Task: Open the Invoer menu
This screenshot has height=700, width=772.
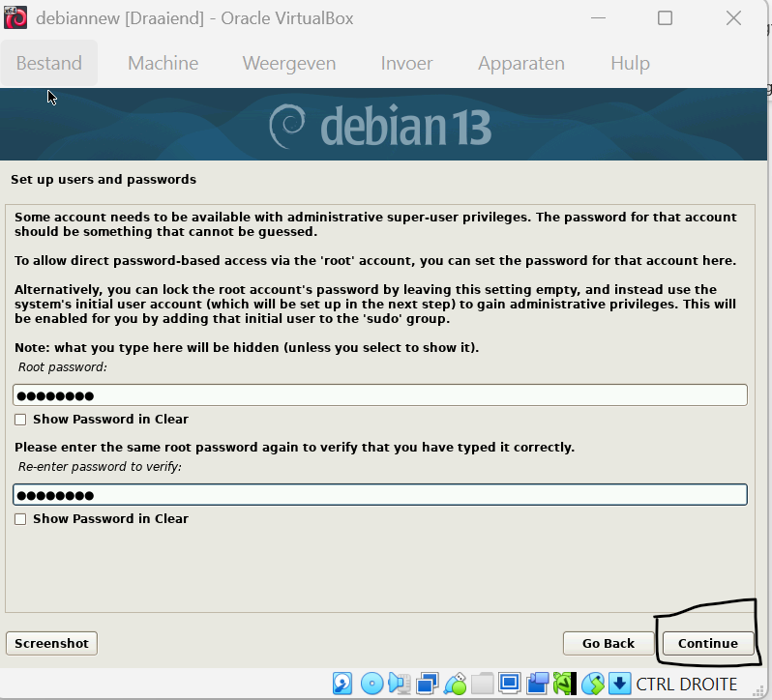Action: pyautogui.click(x=406, y=63)
